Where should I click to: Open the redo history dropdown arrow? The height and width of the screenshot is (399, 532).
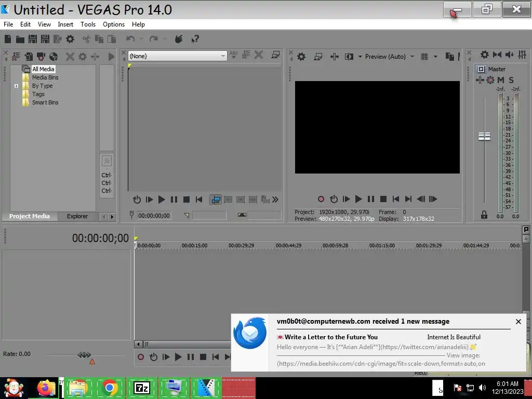[165, 39]
